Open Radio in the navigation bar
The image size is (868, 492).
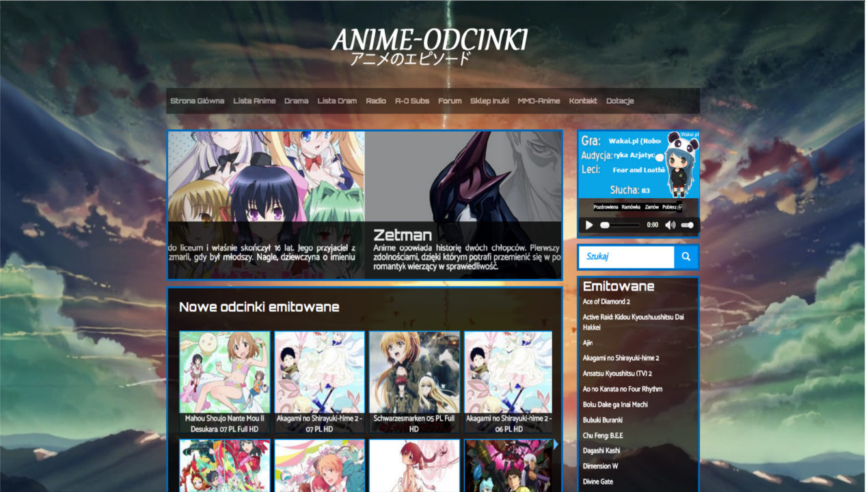tap(376, 101)
